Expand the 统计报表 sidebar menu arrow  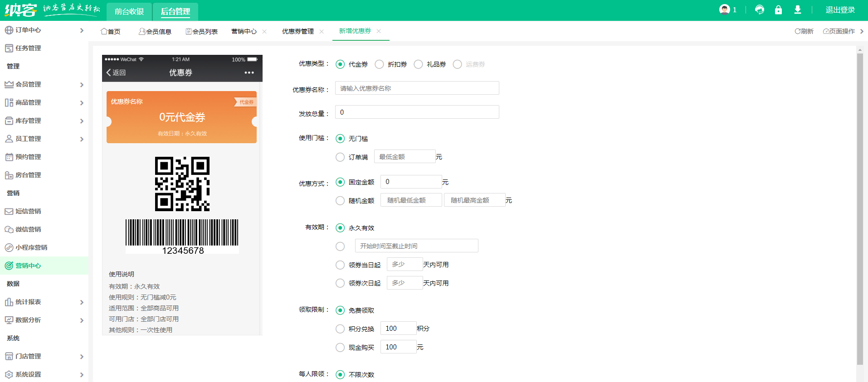[x=82, y=302]
